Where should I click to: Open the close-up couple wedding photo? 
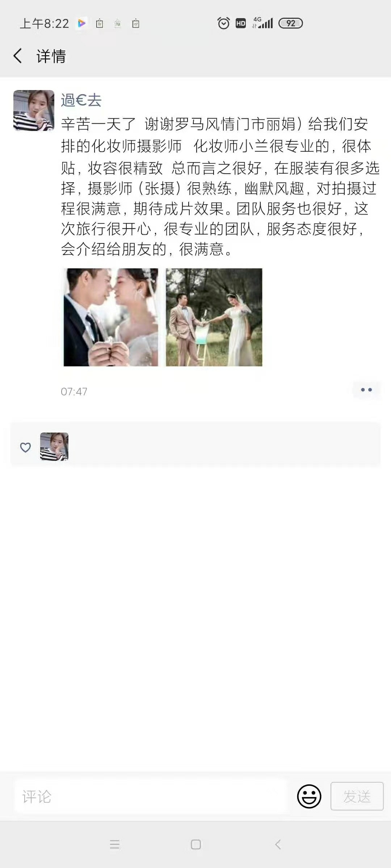click(x=111, y=317)
